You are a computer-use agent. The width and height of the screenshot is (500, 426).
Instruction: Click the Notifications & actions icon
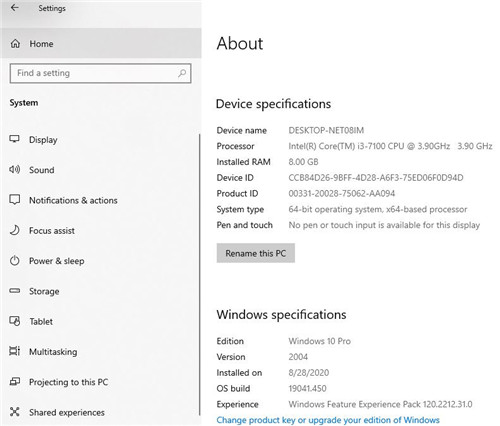(x=14, y=200)
